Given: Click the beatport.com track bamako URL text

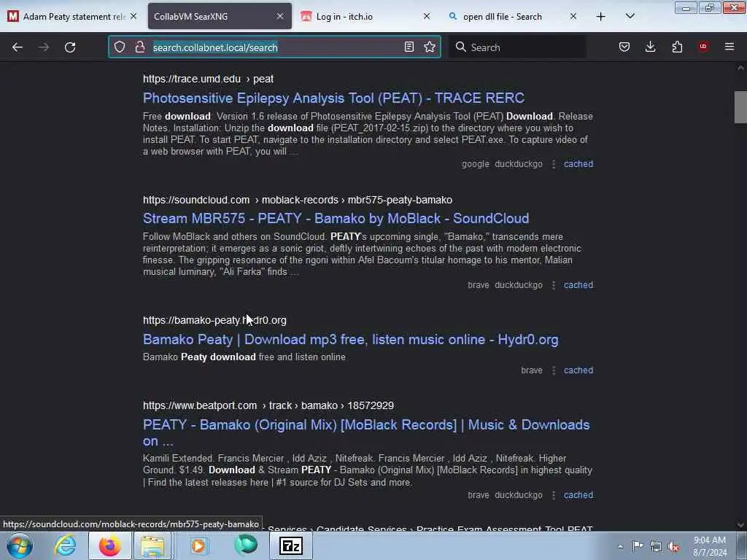Looking at the screenshot, I should (x=268, y=405).
